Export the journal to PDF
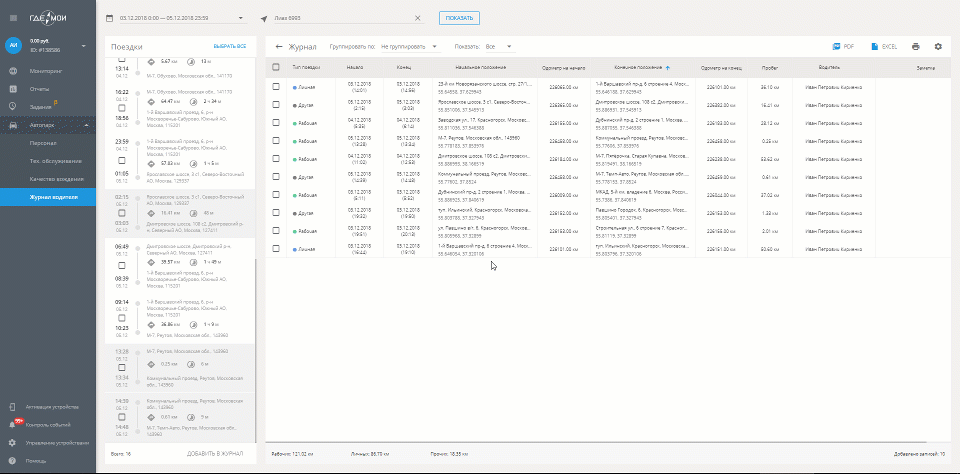The height and width of the screenshot is (474, 960). click(843, 47)
